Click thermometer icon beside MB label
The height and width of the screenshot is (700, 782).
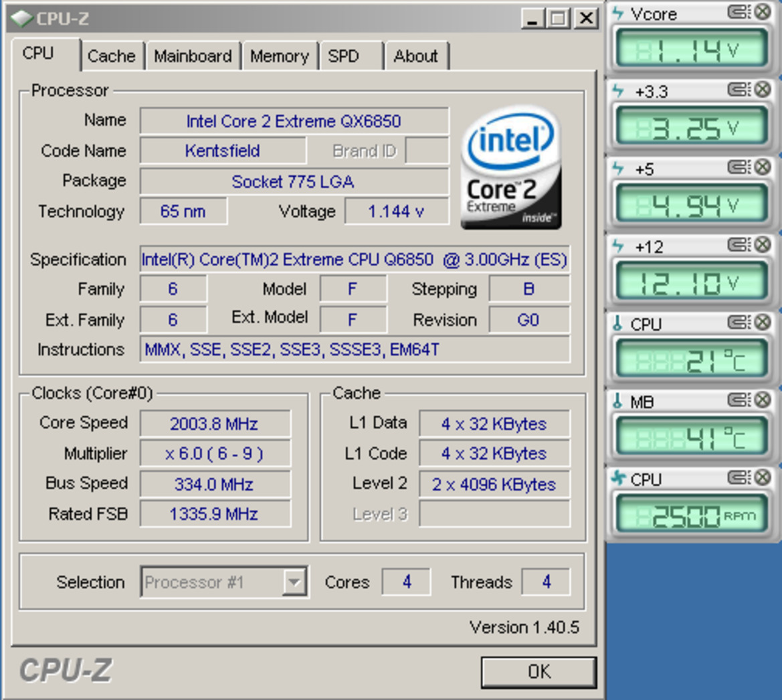617,402
